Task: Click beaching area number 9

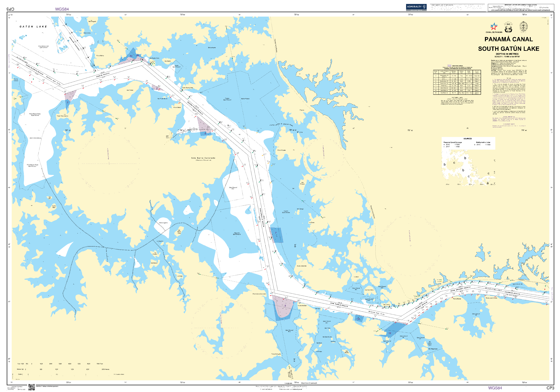Action: (x=285, y=306)
